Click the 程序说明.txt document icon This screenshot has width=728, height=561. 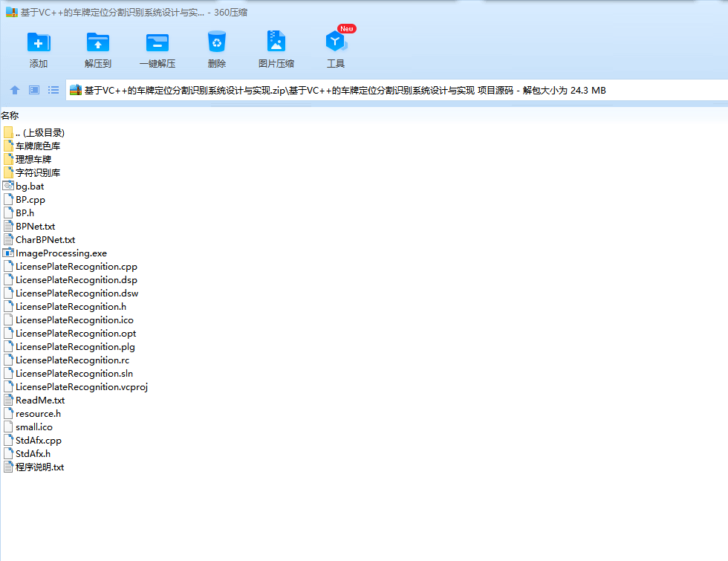coord(8,467)
